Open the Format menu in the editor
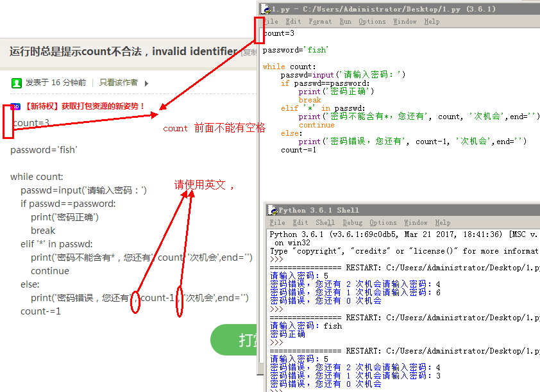 pyautogui.click(x=320, y=22)
